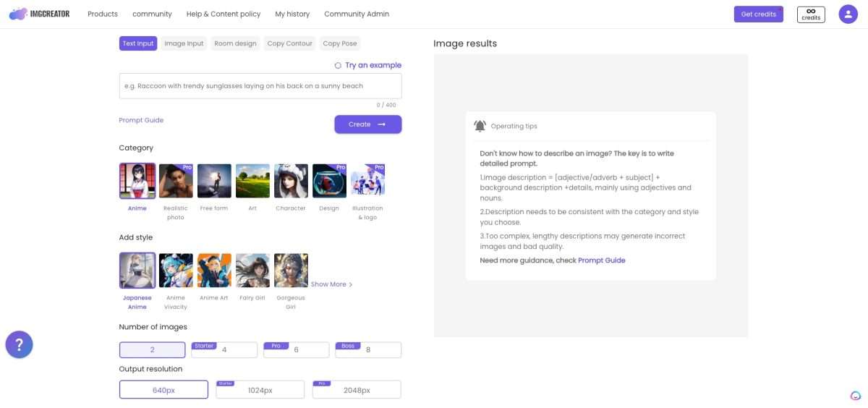Choose the Anime Vivacity style thumbnail
Viewport: 868px width, 408px height.
point(176,271)
